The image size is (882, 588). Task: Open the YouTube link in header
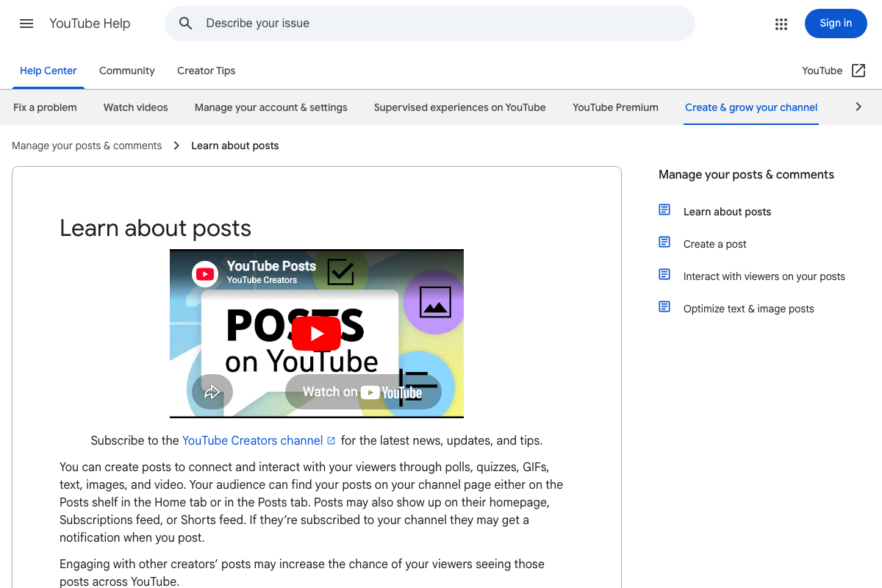coord(822,71)
